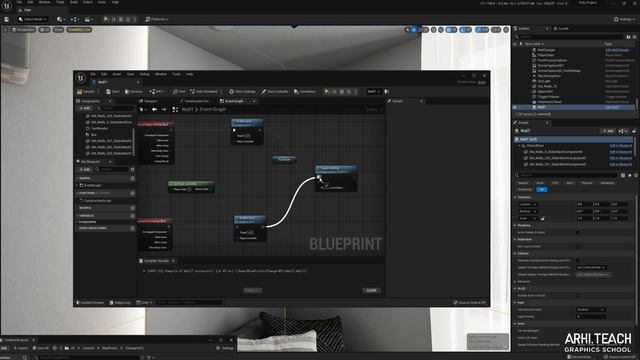Image resolution: width=640 pixels, height=360 pixels.
Task: Click Browse in the Blueprint toolbar
Action: click(134, 91)
